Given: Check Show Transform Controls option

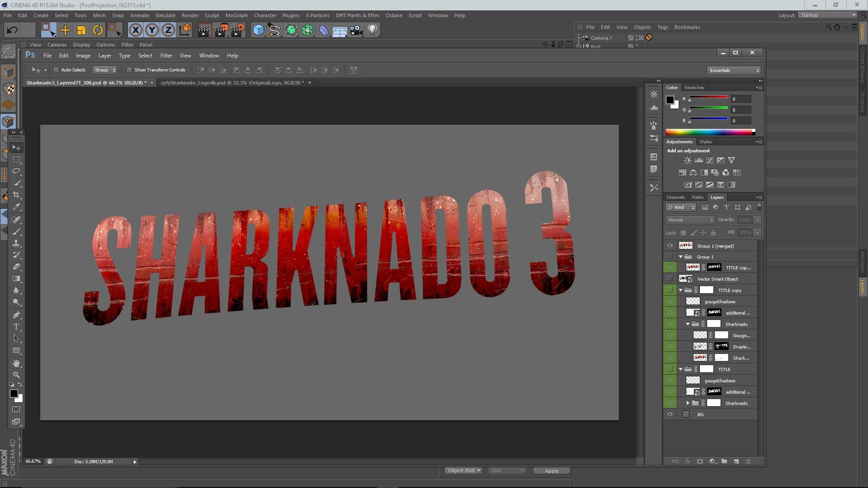Looking at the screenshot, I should 129,70.
